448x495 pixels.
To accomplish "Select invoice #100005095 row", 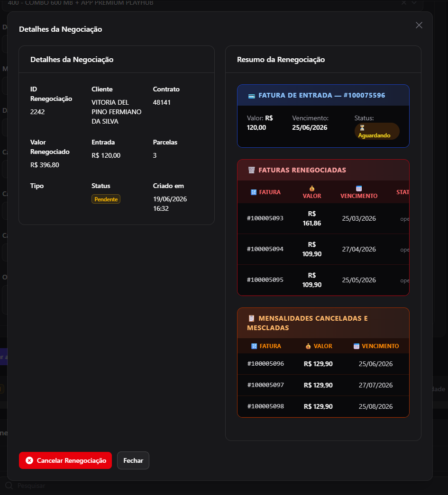I will pyautogui.click(x=323, y=280).
